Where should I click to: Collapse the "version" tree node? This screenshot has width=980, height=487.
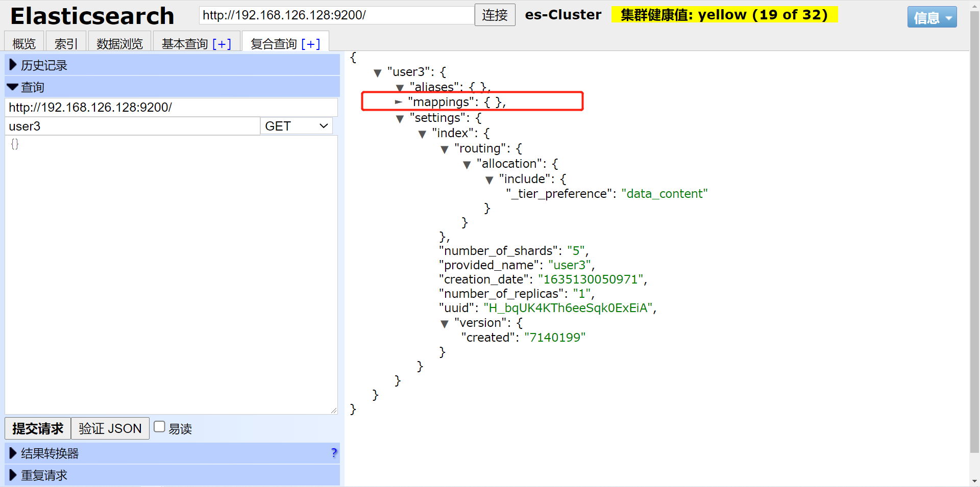445,324
